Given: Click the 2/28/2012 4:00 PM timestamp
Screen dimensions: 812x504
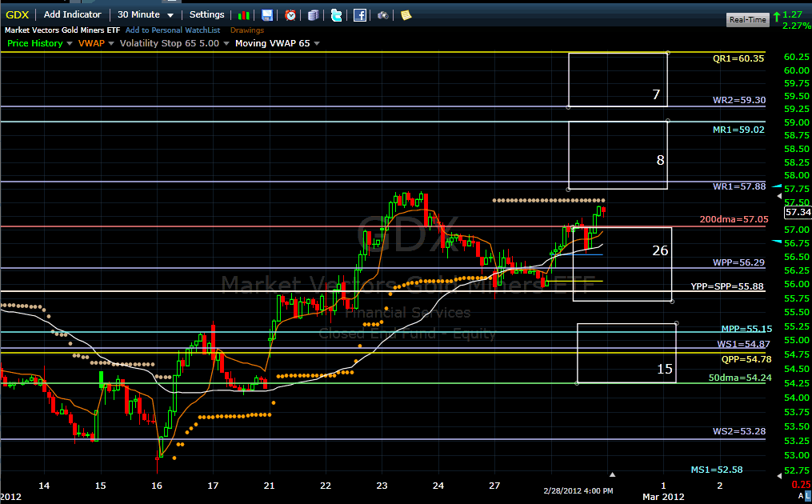Looking at the screenshot, I should click(578, 490).
